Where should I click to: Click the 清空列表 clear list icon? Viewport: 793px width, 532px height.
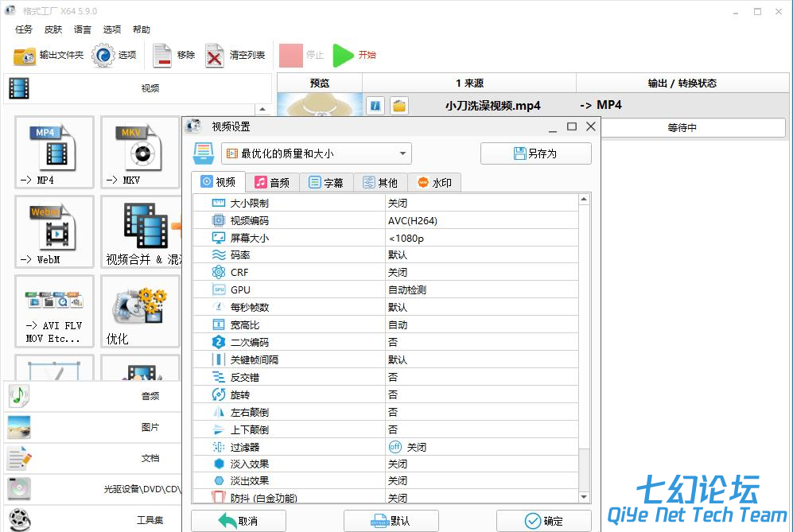coord(215,56)
